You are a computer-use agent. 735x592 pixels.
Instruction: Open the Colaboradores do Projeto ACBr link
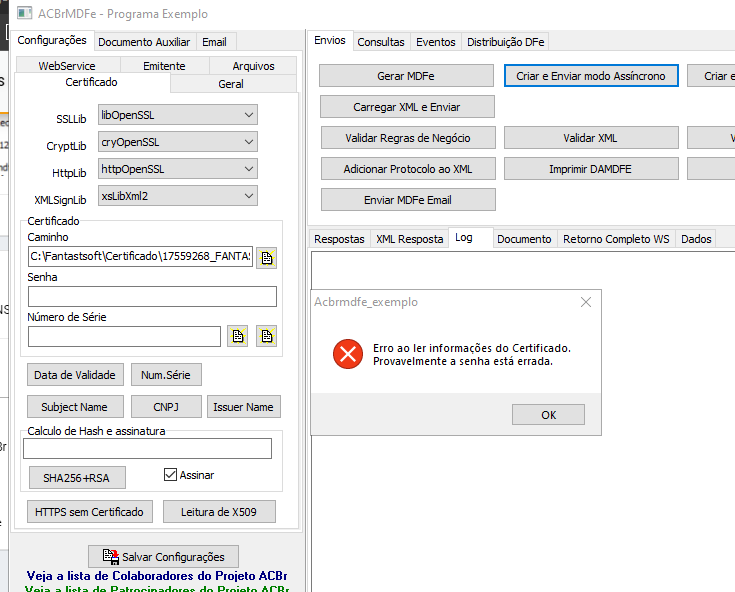coord(157,576)
